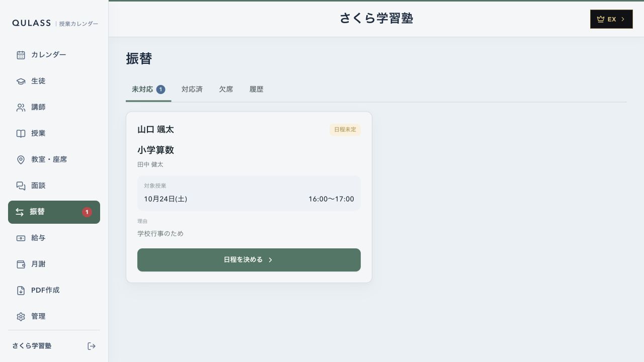
Task: Open 教室・座席 in the sidebar
Action: pyautogui.click(x=54, y=159)
